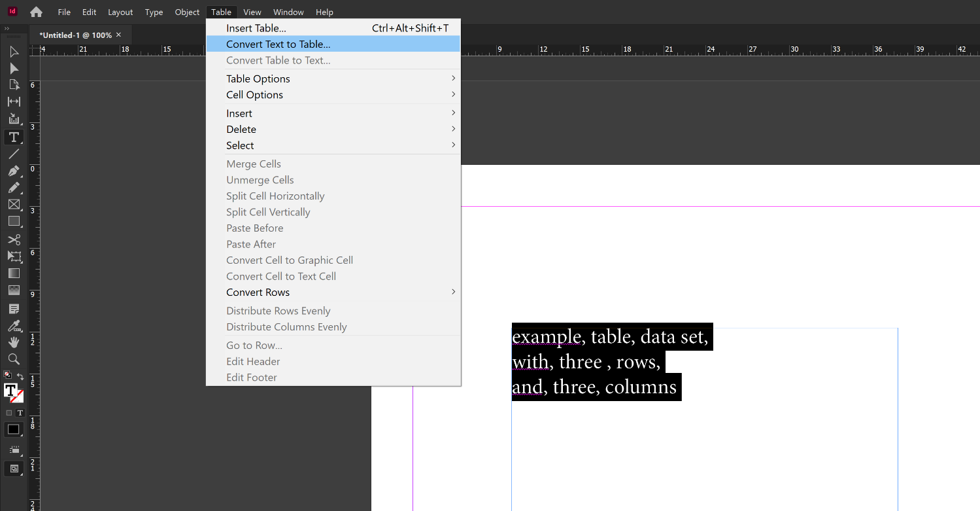Screen dimensions: 980x511
Task: Open the View menu
Action: 252,12
